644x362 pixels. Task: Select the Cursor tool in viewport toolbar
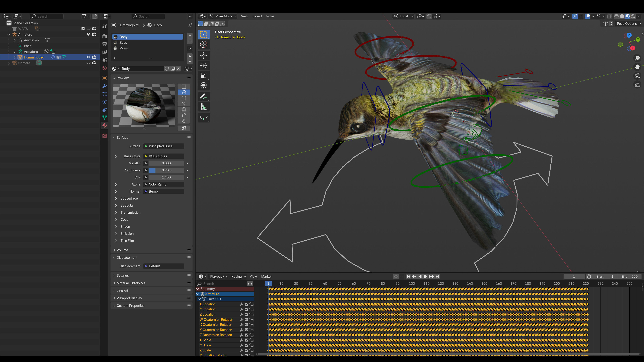[203, 45]
